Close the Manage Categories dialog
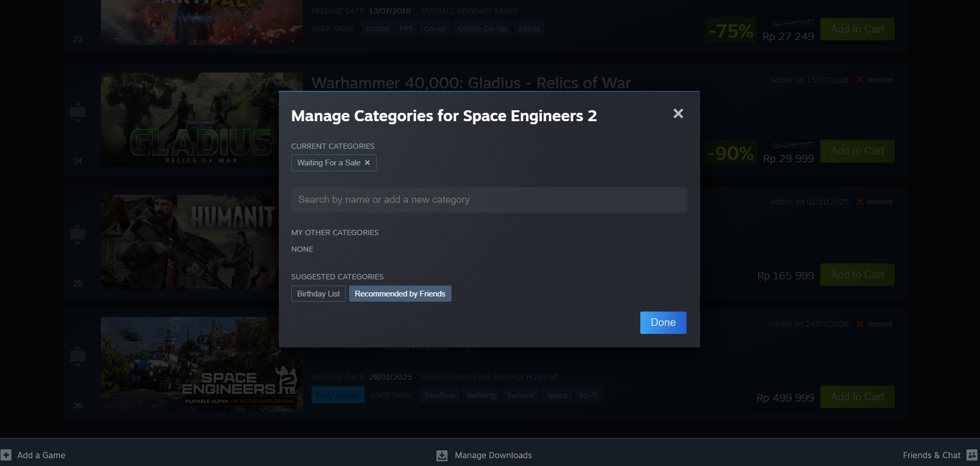 click(678, 113)
